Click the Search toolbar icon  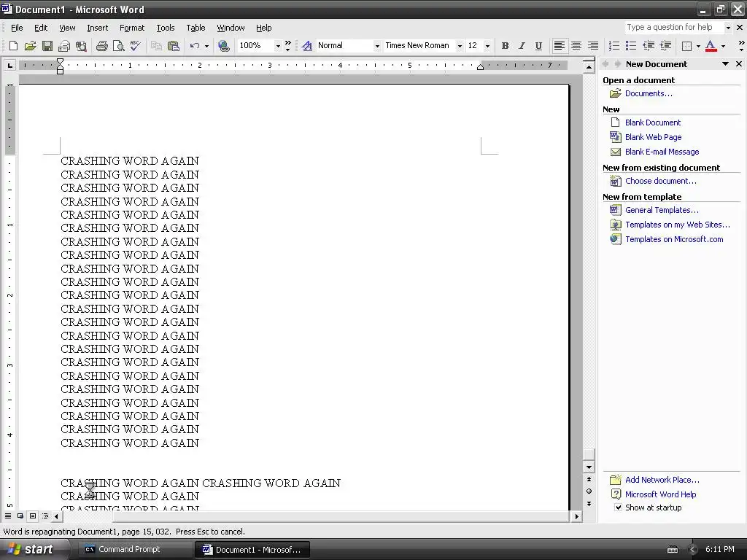point(82,46)
